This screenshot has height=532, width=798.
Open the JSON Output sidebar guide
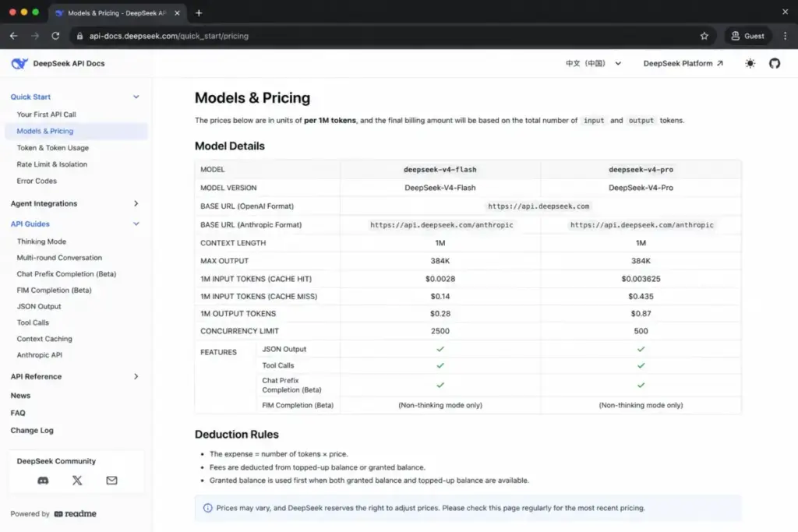39,307
